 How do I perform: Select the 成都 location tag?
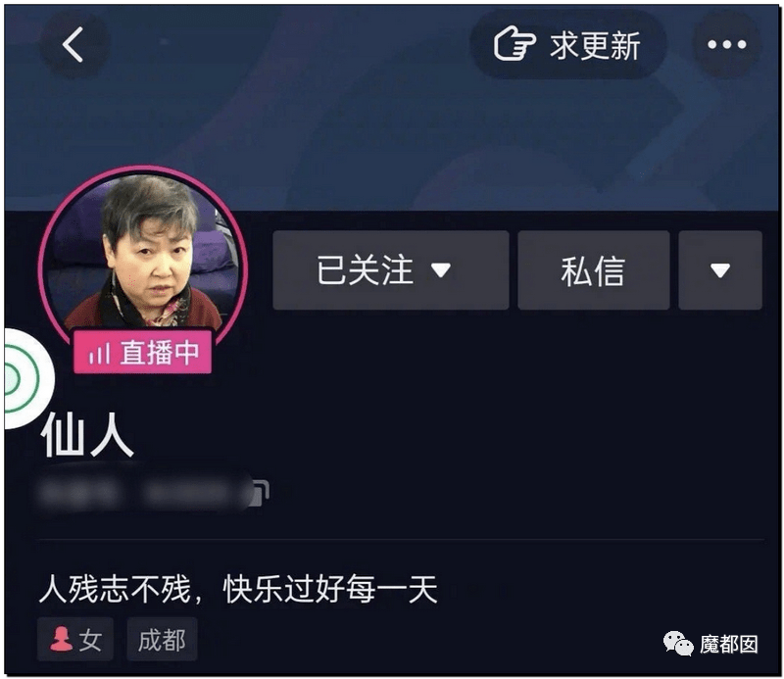(162, 640)
